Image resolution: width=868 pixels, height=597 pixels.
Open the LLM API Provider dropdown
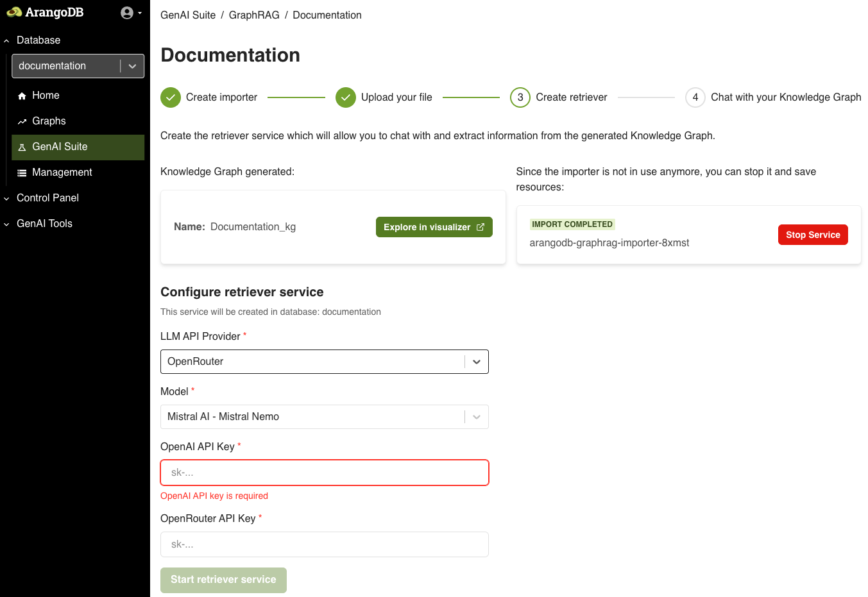point(325,362)
